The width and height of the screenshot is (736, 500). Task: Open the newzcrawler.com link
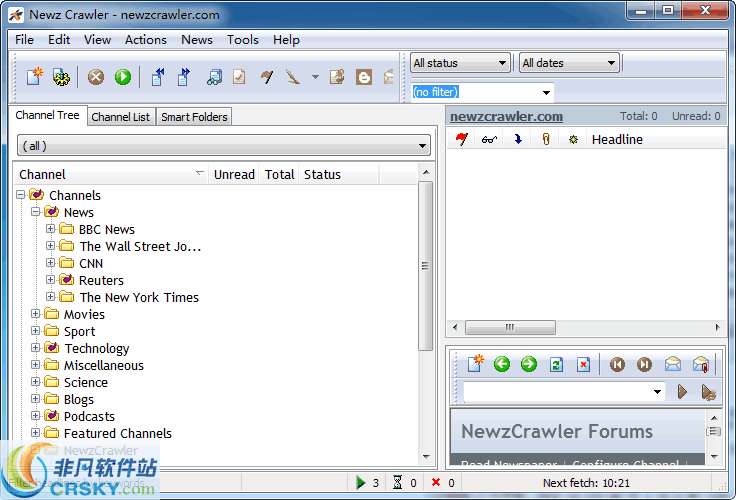pos(506,116)
